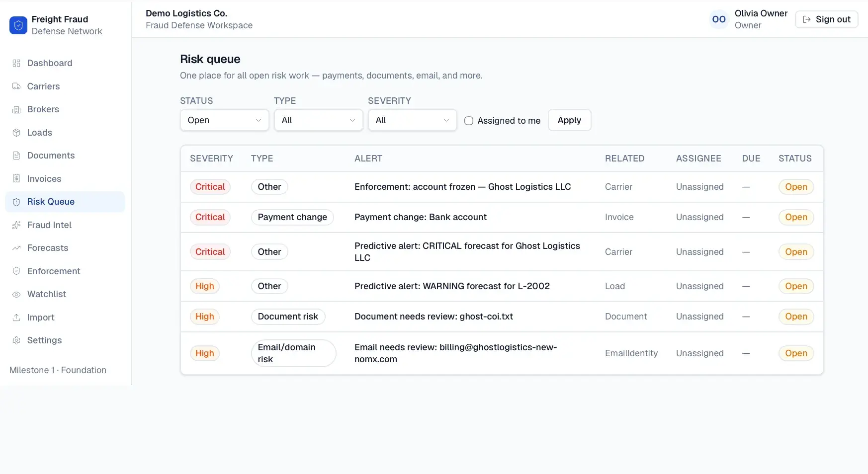Click the Brokers building icon

[x=16, y=109]
